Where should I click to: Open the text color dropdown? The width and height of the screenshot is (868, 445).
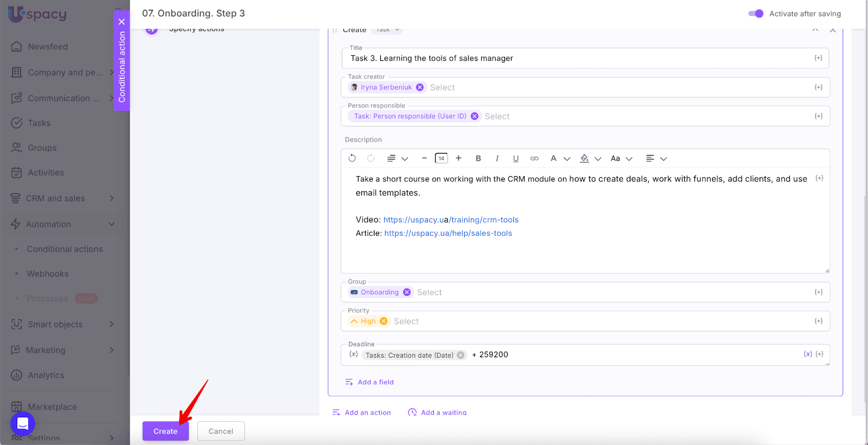pyautogui.click(x=559, y=158)
